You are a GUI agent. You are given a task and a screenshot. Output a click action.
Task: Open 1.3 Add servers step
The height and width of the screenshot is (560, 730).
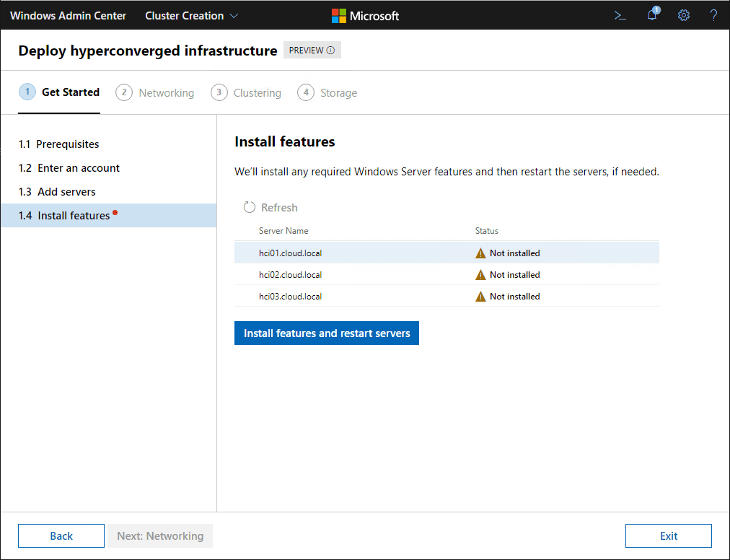tap(57, 192)
